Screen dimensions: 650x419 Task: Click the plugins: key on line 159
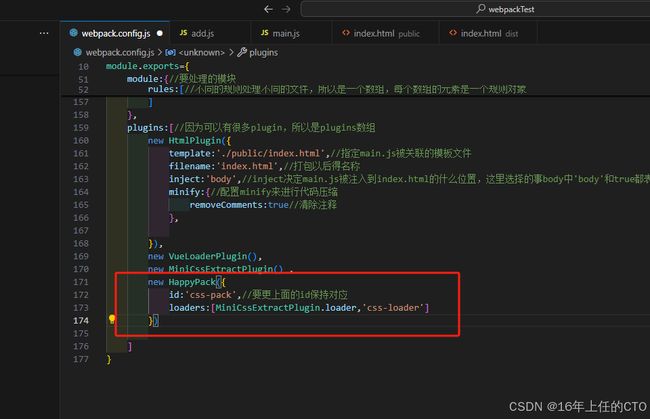coord(148,128)
